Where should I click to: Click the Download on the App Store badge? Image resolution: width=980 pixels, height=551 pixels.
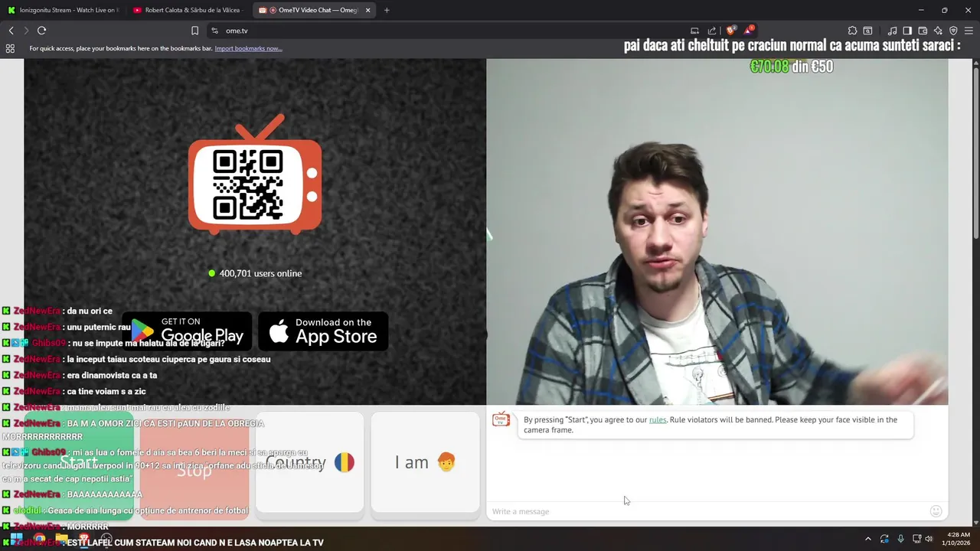(323, 331)
